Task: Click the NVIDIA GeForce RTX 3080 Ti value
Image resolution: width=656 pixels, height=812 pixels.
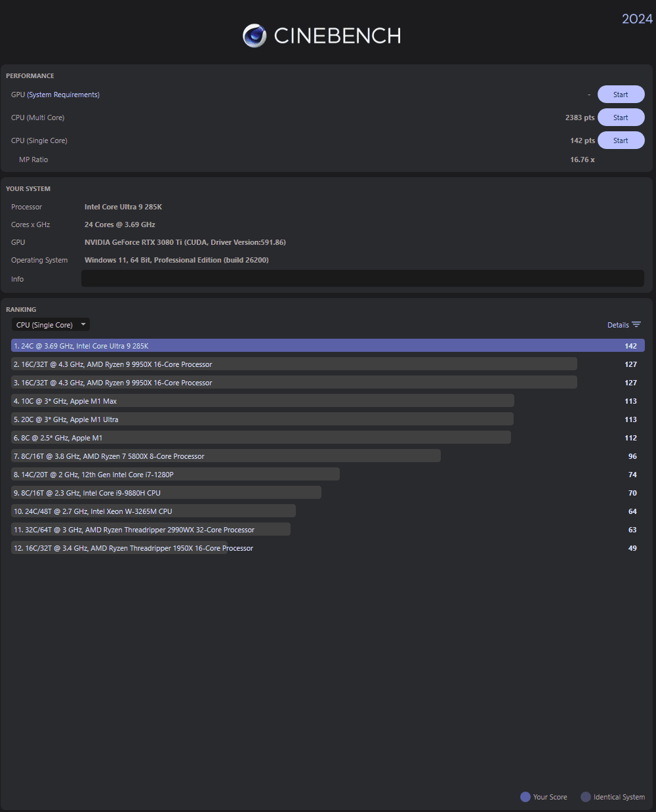Action: (185, 242)
